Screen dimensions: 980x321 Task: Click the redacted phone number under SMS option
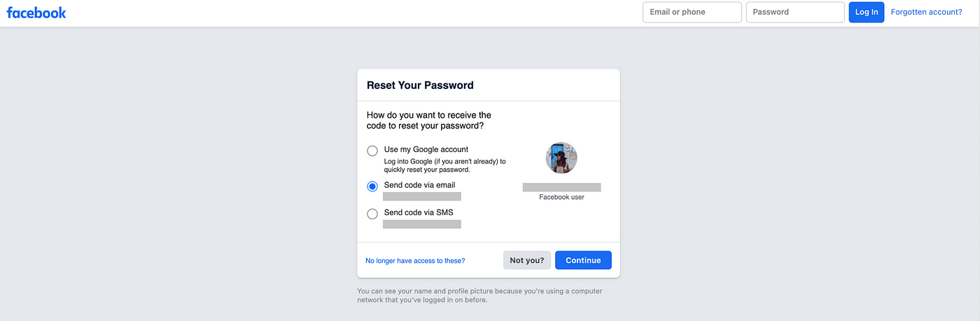[x=422, y=224]
